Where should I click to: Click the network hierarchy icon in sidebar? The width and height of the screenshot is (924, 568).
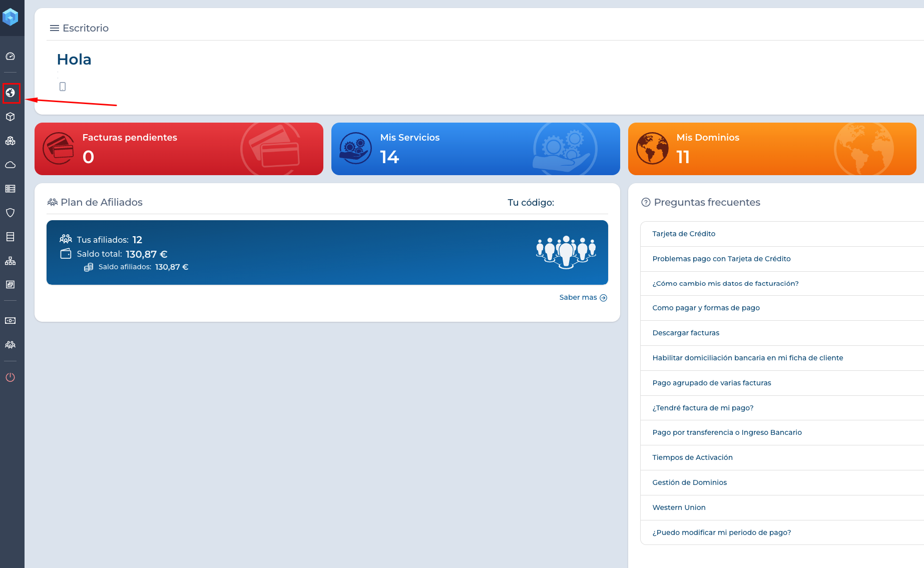click(x=11, y=261)
